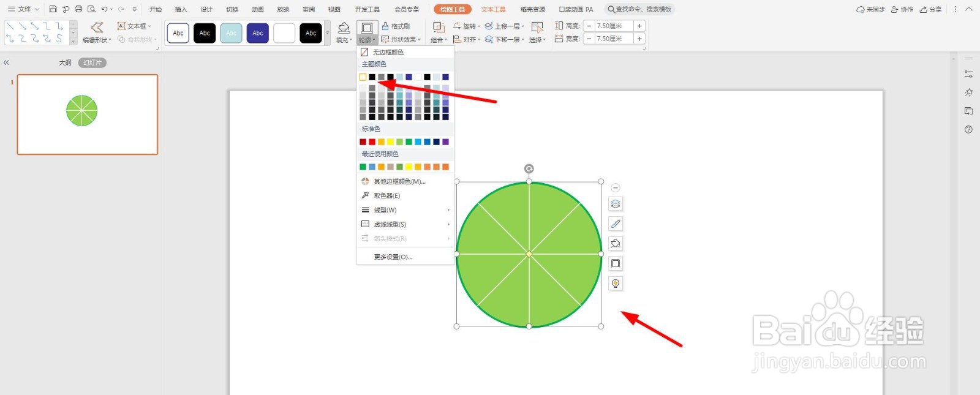Click the Collaborate (协作) button

pos(902,9)
